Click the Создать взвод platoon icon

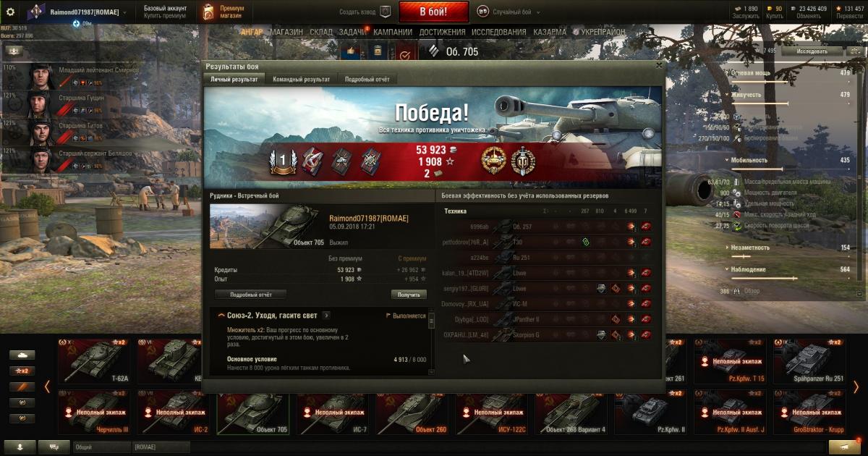(385, 12)
